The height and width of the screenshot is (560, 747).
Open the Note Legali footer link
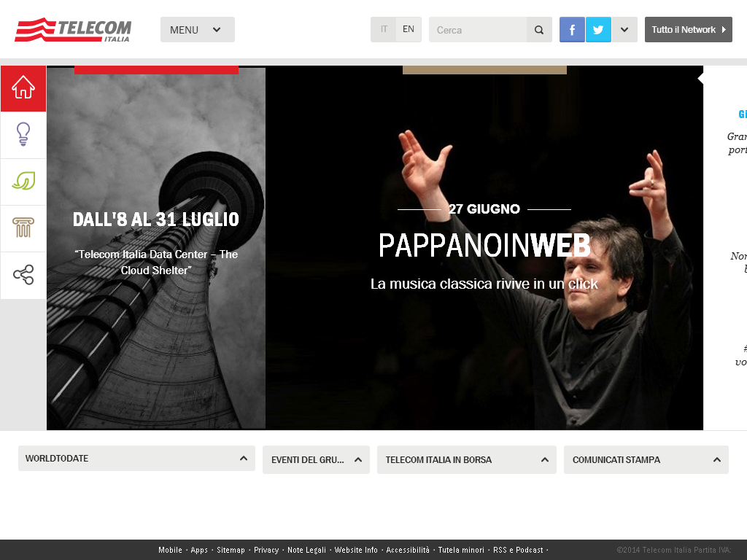pyautogui.click(x=307, y=550)
